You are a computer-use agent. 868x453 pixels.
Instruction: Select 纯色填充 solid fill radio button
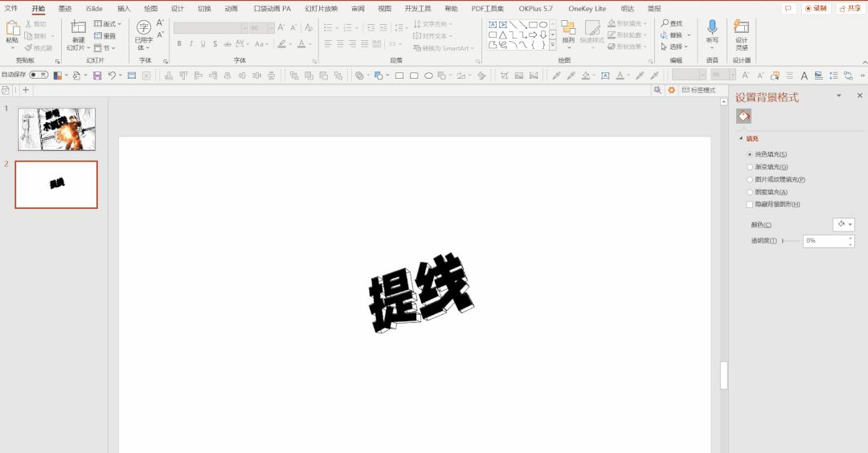[750, 154]
